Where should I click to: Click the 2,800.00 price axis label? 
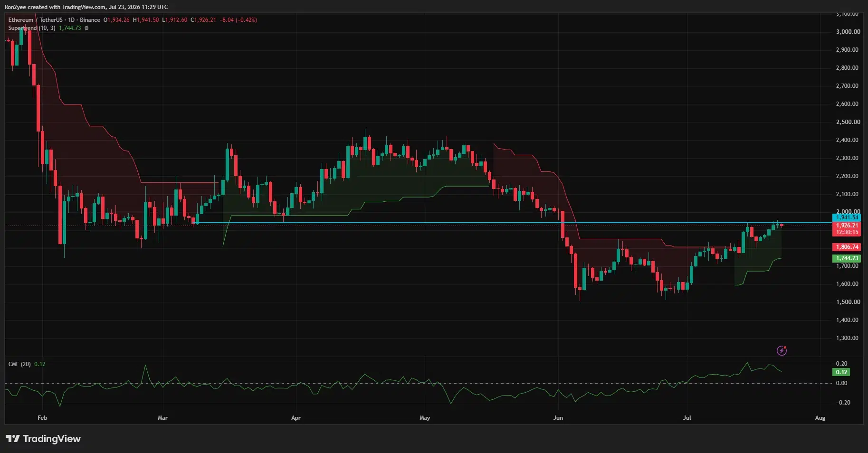click(x=848, y=68)
